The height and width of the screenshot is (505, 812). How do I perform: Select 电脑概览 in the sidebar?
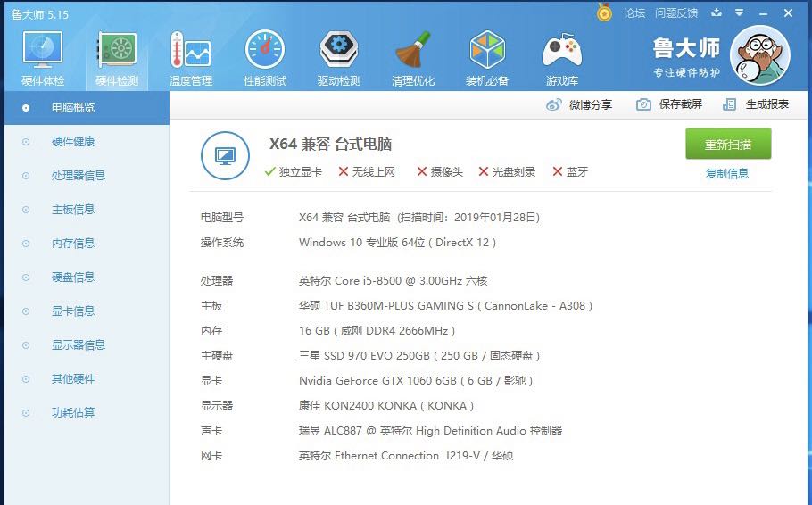(x=87, y=108)
